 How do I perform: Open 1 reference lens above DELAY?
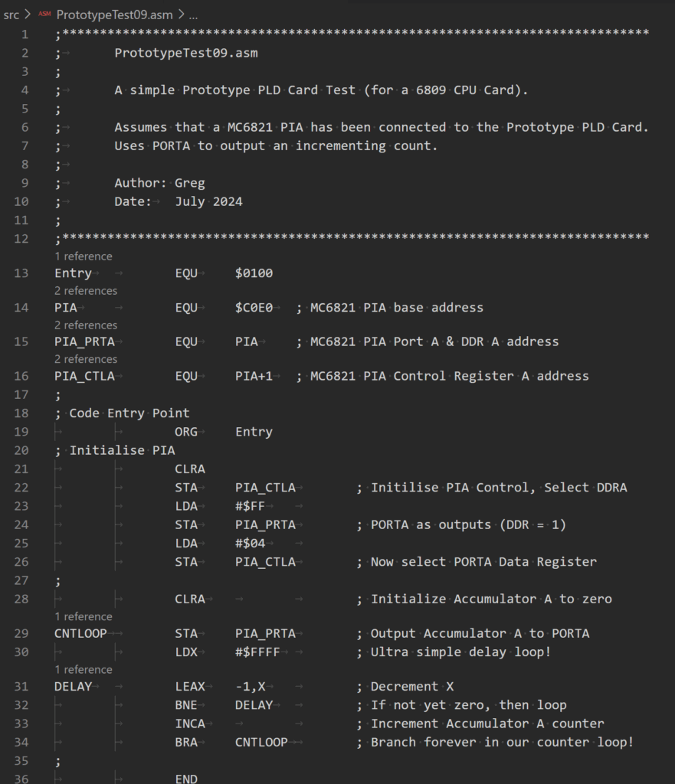83,670
